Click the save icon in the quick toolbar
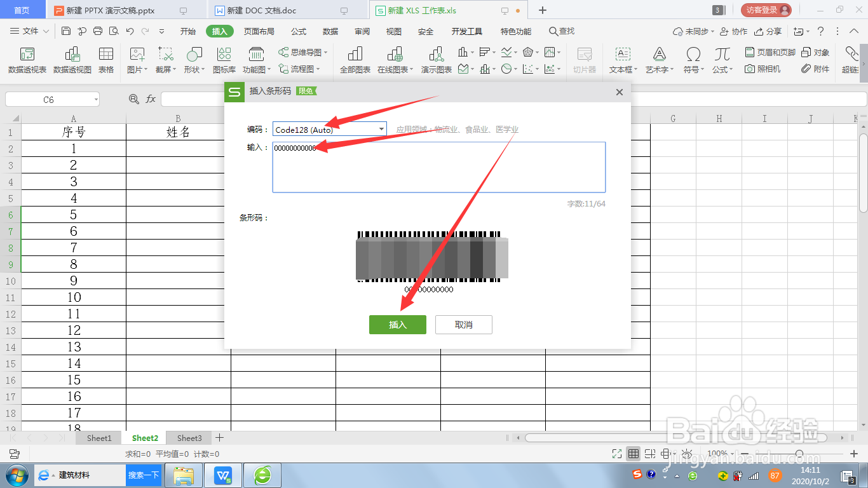This screenshot has width=868, height=488. point(66,31)
